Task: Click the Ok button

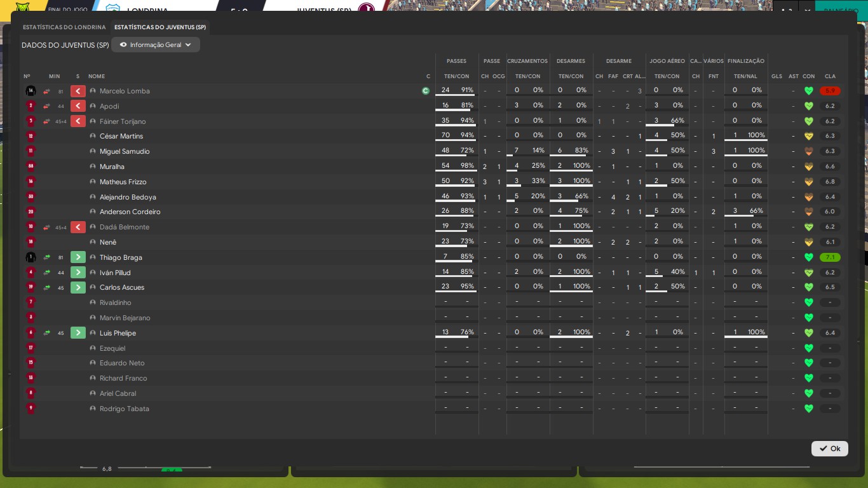Action: click(830, 449)
